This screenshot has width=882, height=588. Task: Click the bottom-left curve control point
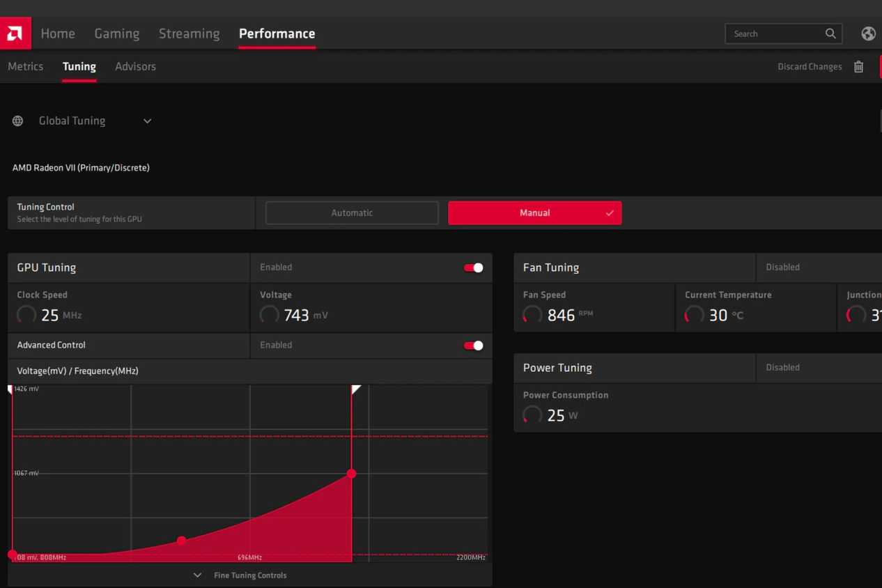coord(13,555)
